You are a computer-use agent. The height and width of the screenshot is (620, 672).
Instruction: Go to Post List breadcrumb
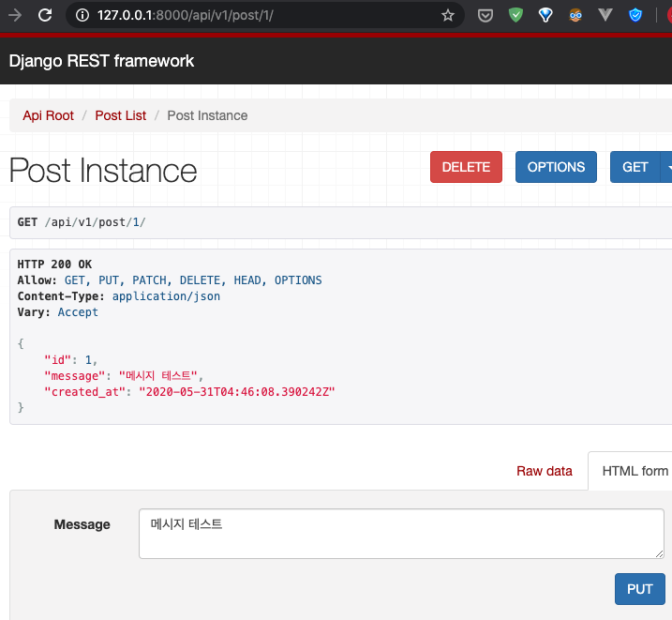click(x=120, y=115)
